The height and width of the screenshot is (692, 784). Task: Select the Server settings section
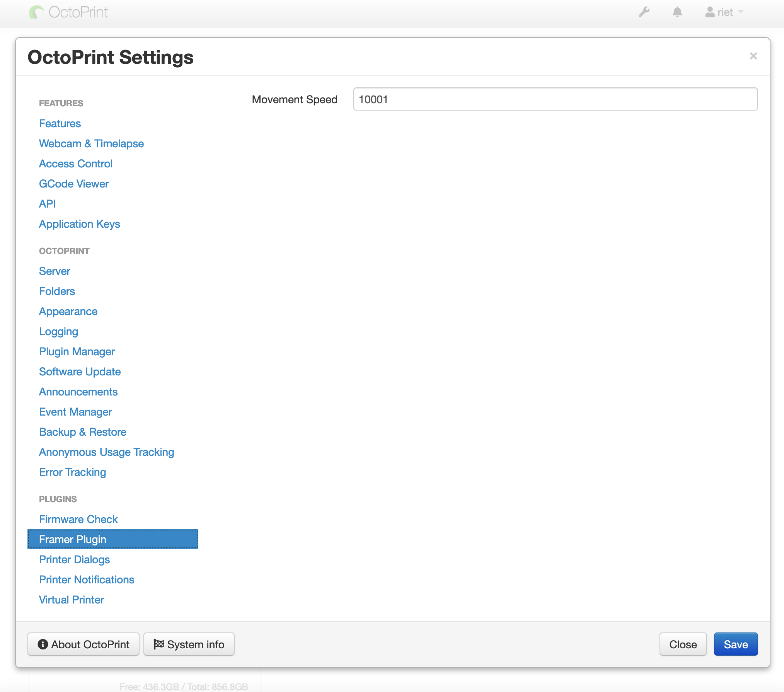click(55, 271)
